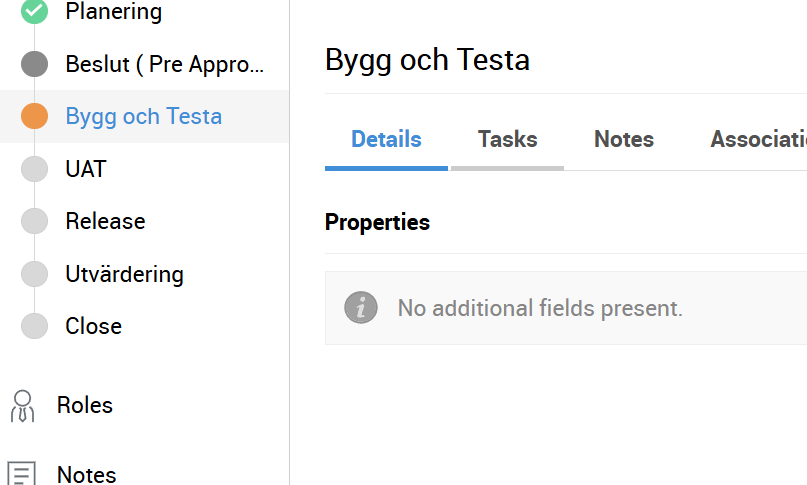Viewport: 807px width, 485px height.
Task: Click the green Planering completed status icon
Action: [35, 11]
